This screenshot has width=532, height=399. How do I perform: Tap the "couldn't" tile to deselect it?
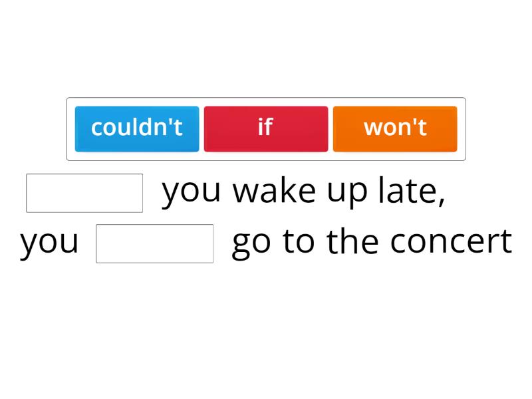(136, 128)
